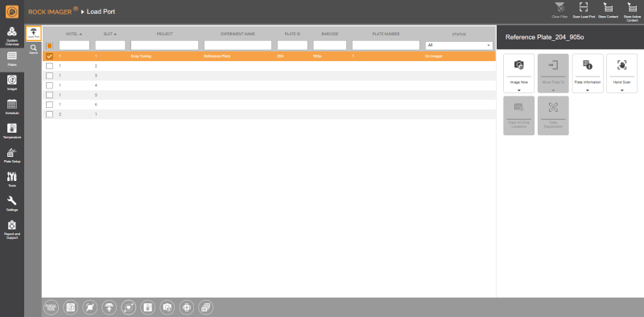This screenshot has height=317, width=644.
Task: Click the chip-shaped icon in bottom bar
Action: pos(187,307)
